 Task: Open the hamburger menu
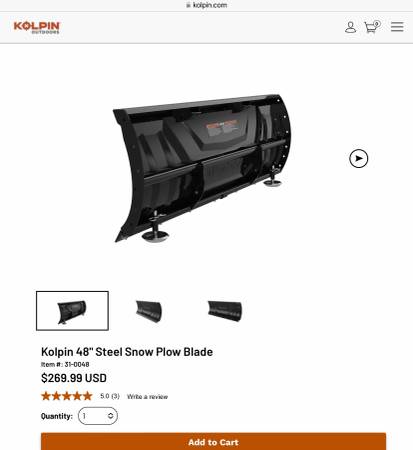coord(397,27)
